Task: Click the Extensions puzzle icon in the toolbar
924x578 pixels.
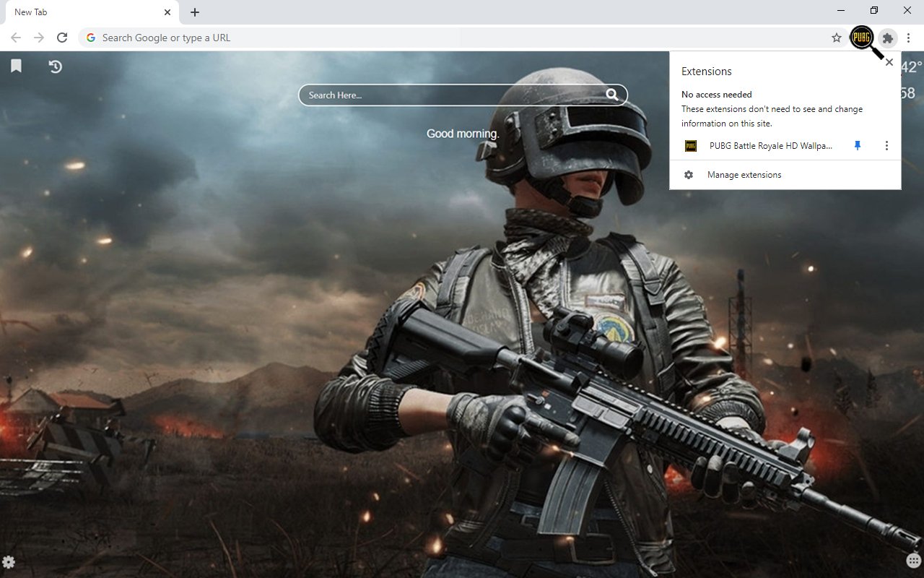Action: tap(887, 38)
